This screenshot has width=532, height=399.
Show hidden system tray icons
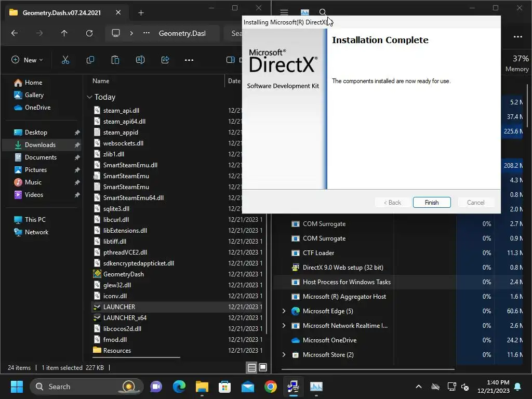click(419, 387)
